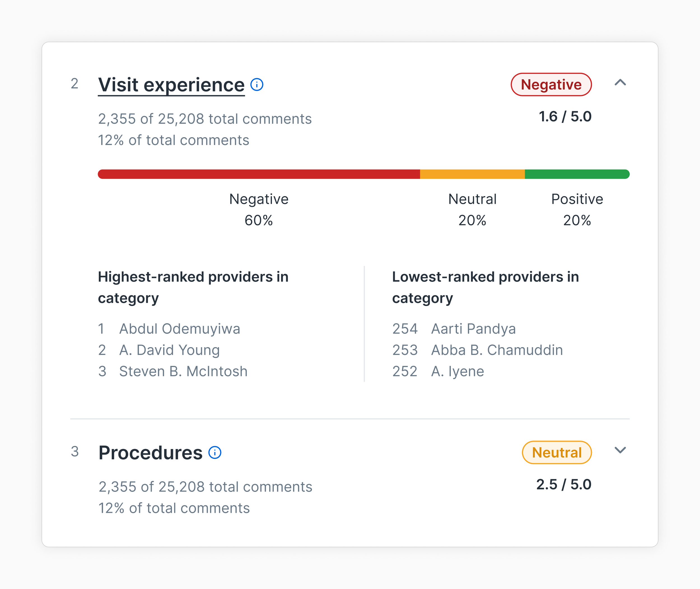Click the 2.5 / 5.0 score

(563, 485)
